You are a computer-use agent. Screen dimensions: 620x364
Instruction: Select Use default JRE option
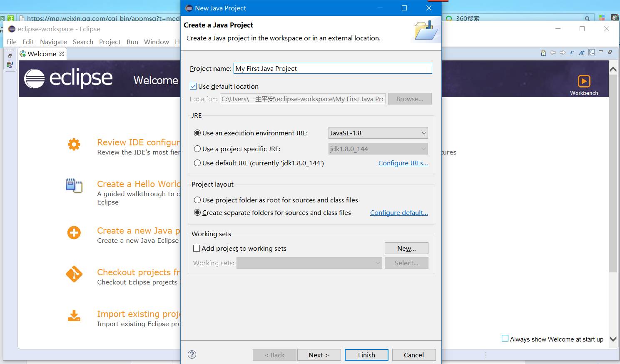197,163
